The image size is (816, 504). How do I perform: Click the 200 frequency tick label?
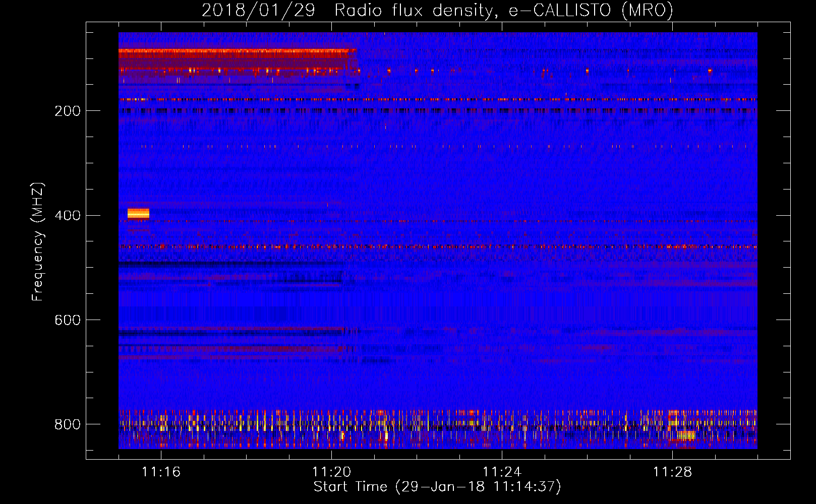68,111
